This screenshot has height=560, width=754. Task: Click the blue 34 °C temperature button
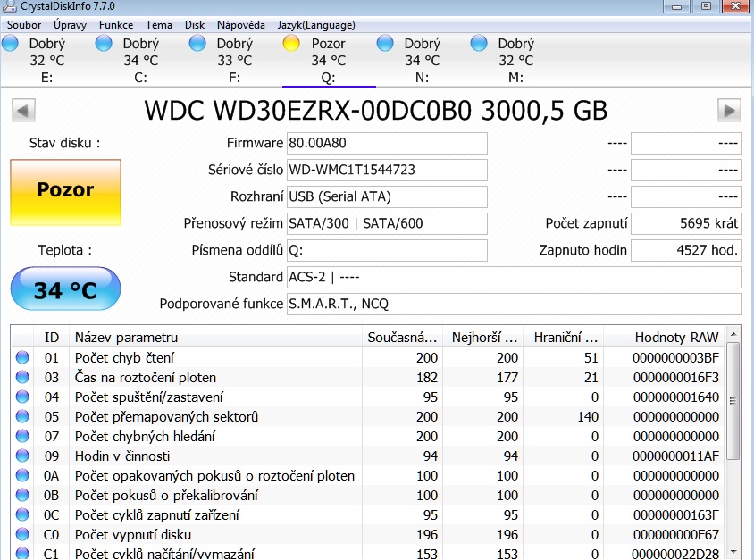tap(65, 288)
